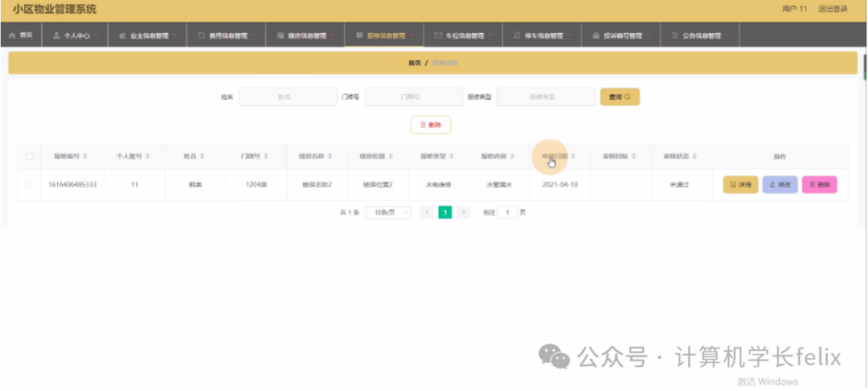Click the person icon of 个人中心

pos(56,35)
